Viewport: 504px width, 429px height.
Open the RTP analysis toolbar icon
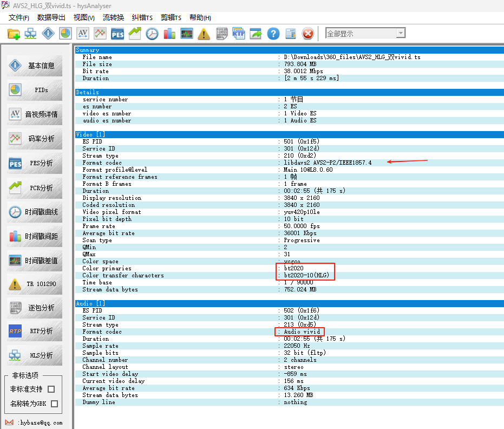click(x=239, y=34)
